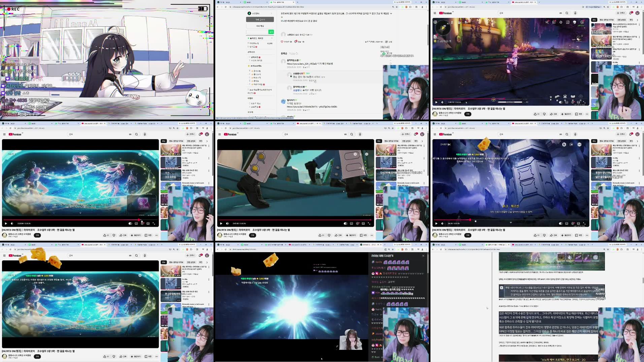Play the video showing blue stone pillar cave
Viewport: 644px width, 362px height.
point(436,223)
